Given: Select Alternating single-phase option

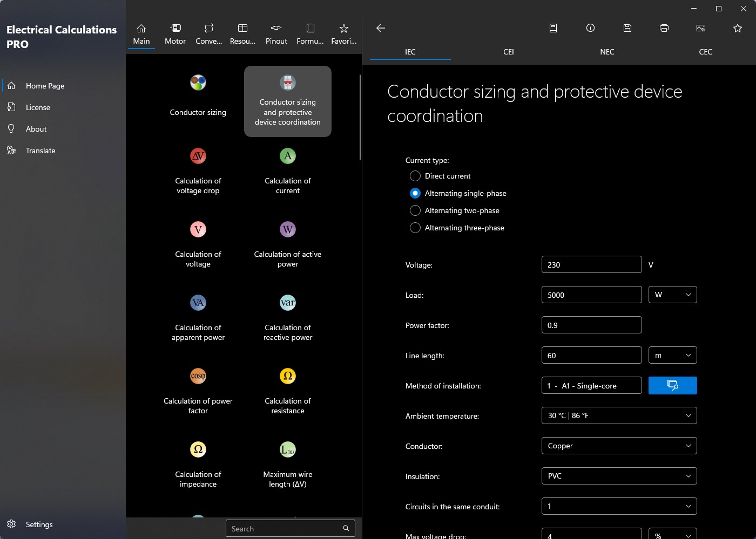Looking at the screenshot, I should pyautogui.click(x=415, y=193).
